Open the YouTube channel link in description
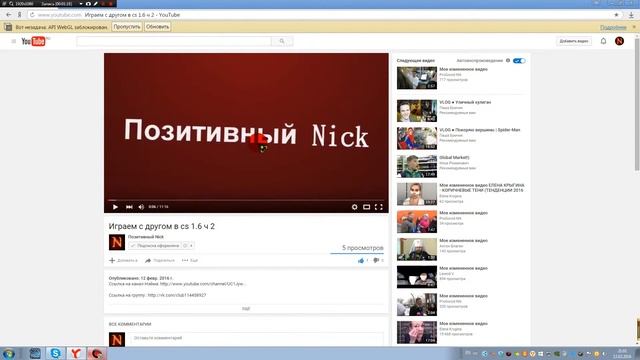Viewport: 640px width, 360px height. 202,284
